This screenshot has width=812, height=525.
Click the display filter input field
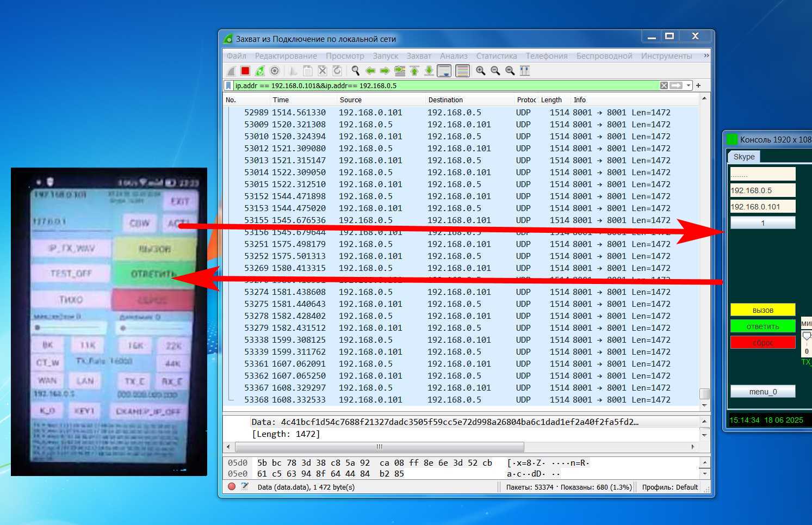click(x=435, y=85)
